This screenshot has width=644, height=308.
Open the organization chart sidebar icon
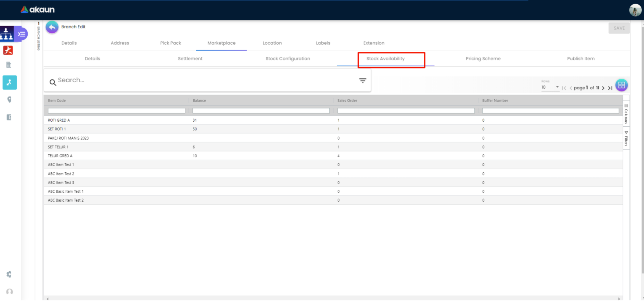pos(7,34)
